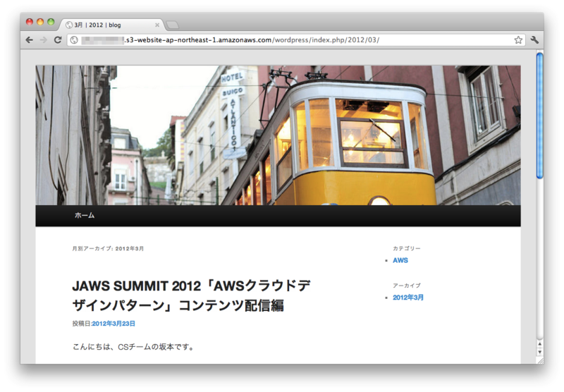Close the '3月 | 2012 | blog' tab
The height and width of the screenshot is (392, 564).
tap(157, 25)
